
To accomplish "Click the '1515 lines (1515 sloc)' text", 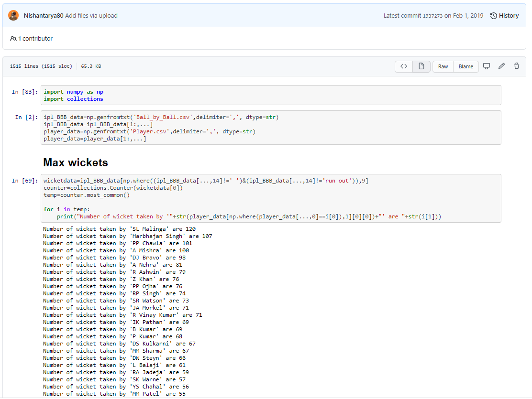I will (x=41, y=66).
